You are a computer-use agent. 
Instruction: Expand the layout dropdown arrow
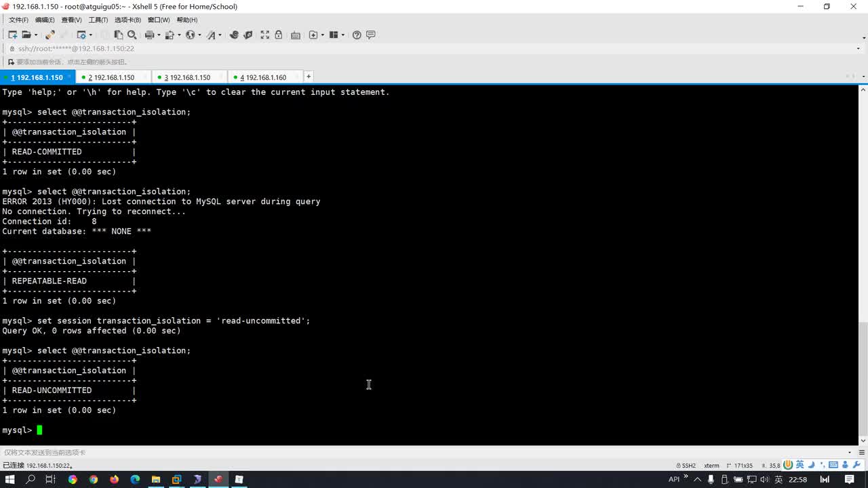343,35
